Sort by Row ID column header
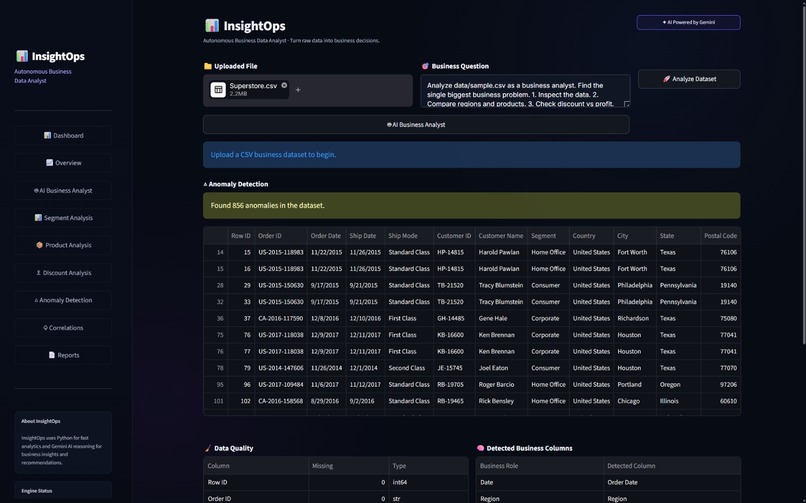Viewport: 806px width, 503px height. point(241,236)
